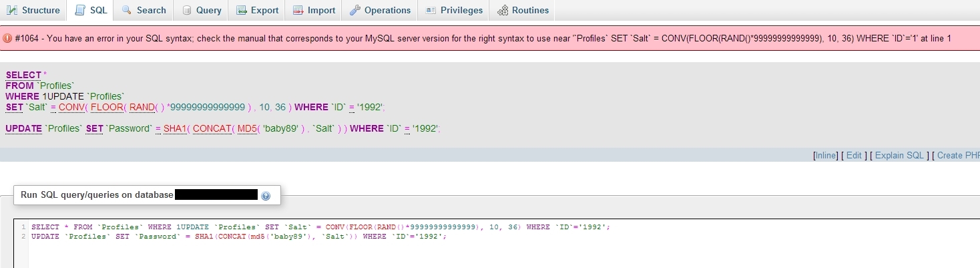The height and width of the screenshot is (268, 980).
Task: Open help icon beside Run SQL query
Action: click(266, 196)
